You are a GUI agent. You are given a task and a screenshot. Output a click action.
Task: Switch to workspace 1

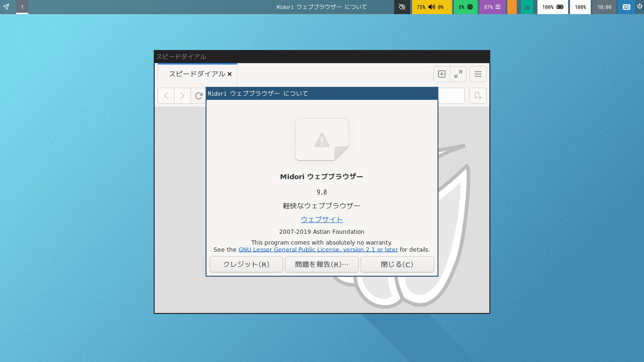point(22,7)
